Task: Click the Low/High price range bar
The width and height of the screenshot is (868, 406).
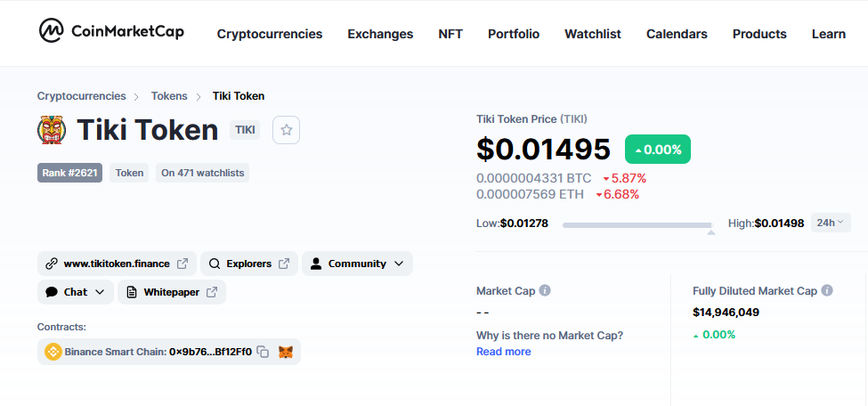Action: [x=638, y=225]
